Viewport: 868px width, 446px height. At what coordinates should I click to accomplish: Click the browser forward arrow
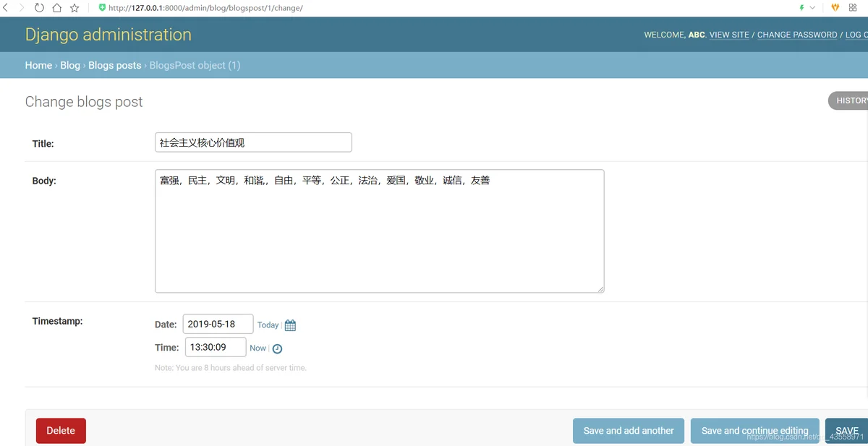click(22, 8)
